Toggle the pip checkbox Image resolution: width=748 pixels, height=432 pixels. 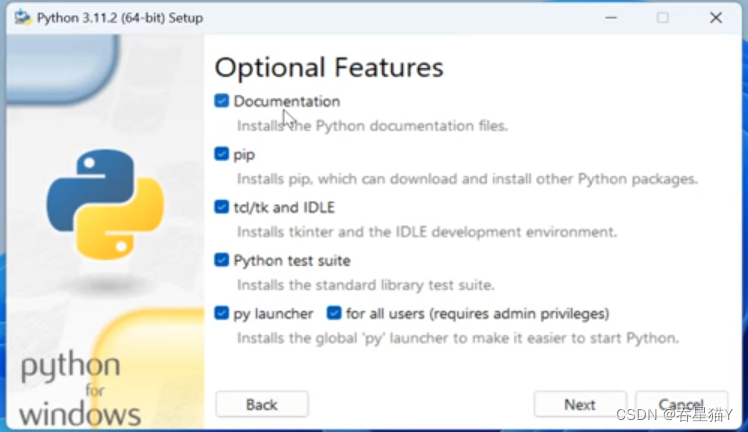pos(221,154)
